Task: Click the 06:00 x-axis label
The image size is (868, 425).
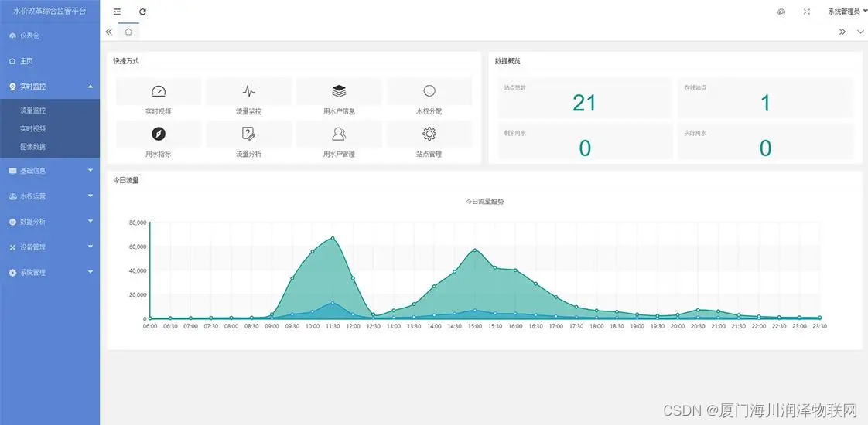Action: [150, 327]
